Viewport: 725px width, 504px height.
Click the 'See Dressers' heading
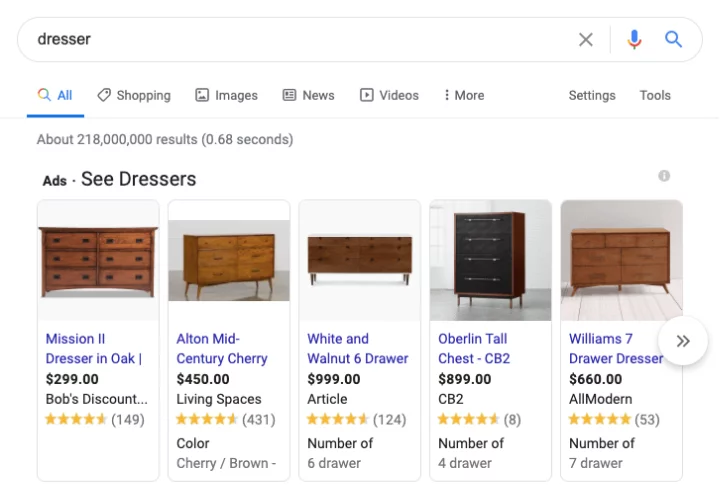[x=139, y=179]
